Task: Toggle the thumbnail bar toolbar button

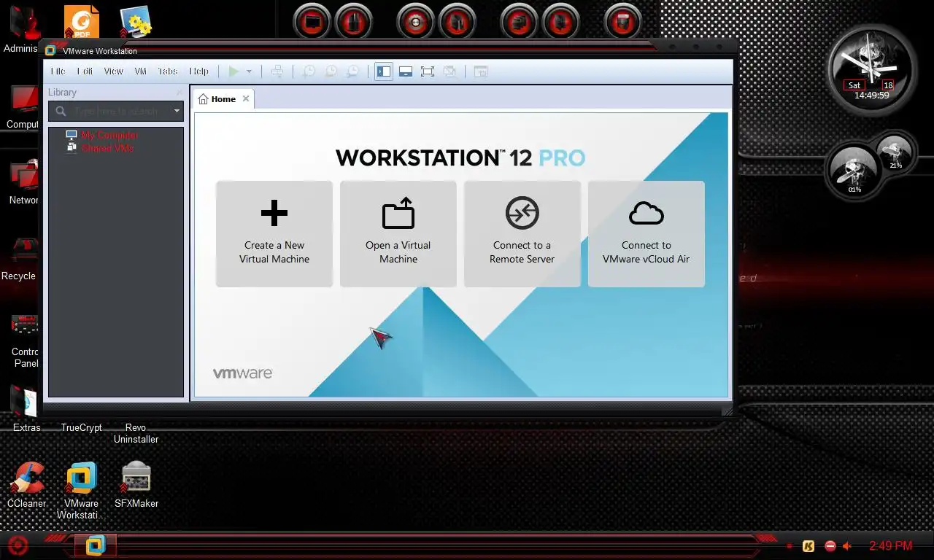Action: [x=406, y=71]
